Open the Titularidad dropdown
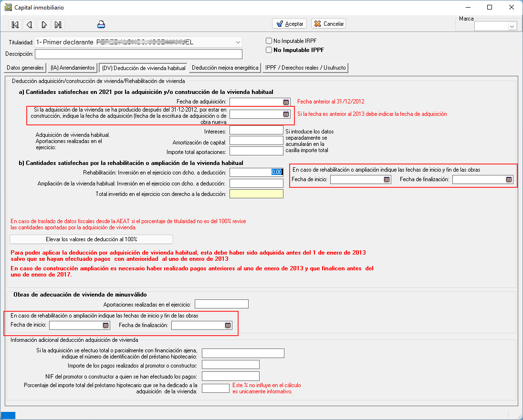523x420 pixels. [x=238, y=42]
